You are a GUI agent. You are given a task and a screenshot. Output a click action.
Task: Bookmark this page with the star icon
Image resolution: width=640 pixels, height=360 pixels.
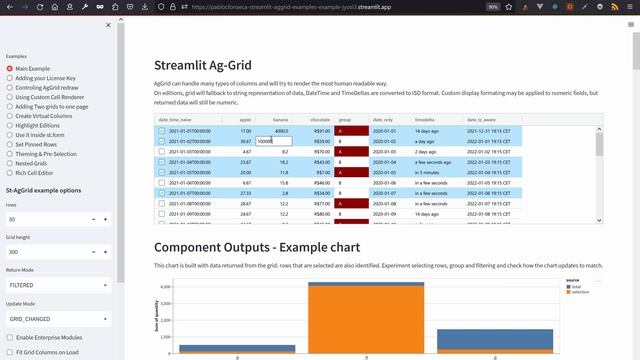(x=509, y=7)
